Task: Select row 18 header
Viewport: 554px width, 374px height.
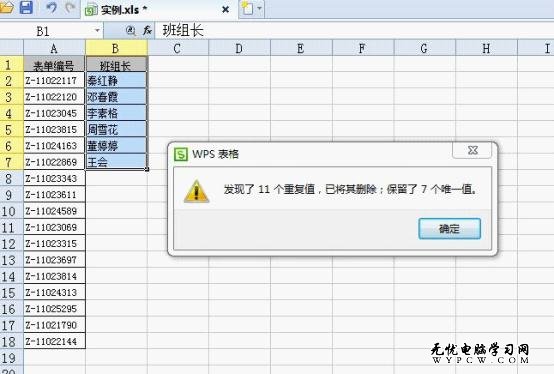Action: tap(12, 342)
